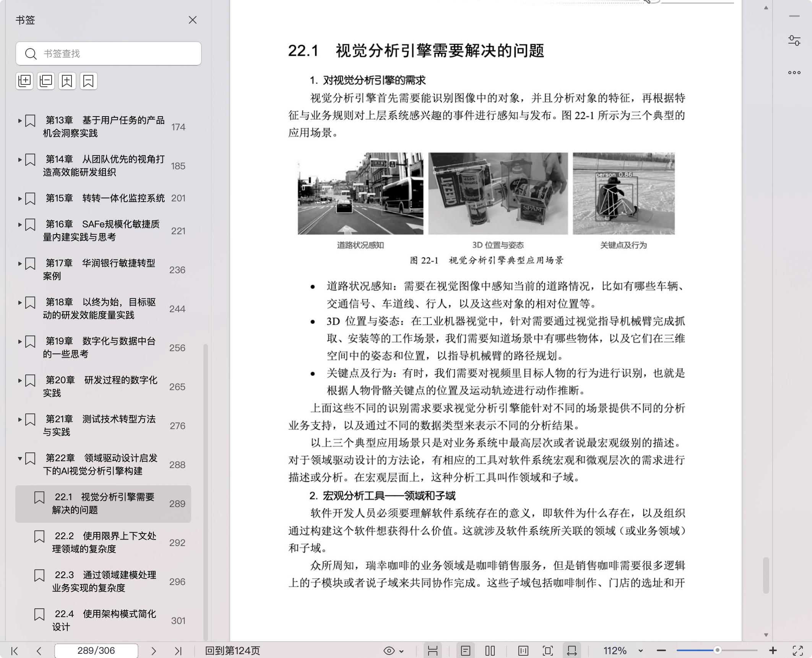This screenshot has width=812, height=658.
Task: Click the collapse all bookmarks icon
Action: point(46,81)
